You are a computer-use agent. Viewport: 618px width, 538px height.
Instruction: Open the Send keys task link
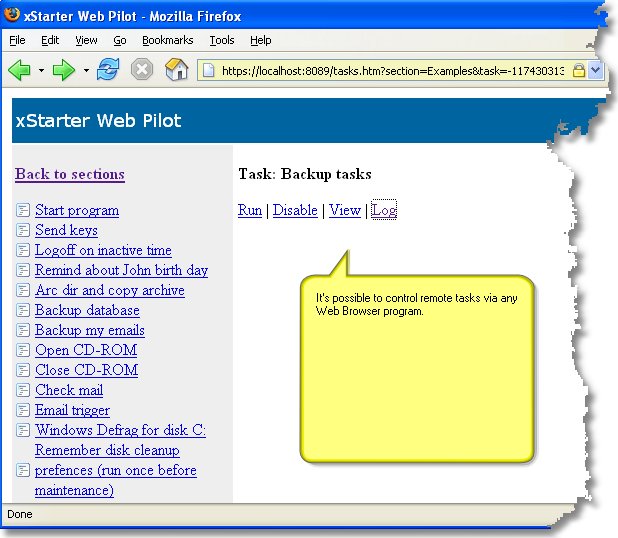[x=66, y=230]
